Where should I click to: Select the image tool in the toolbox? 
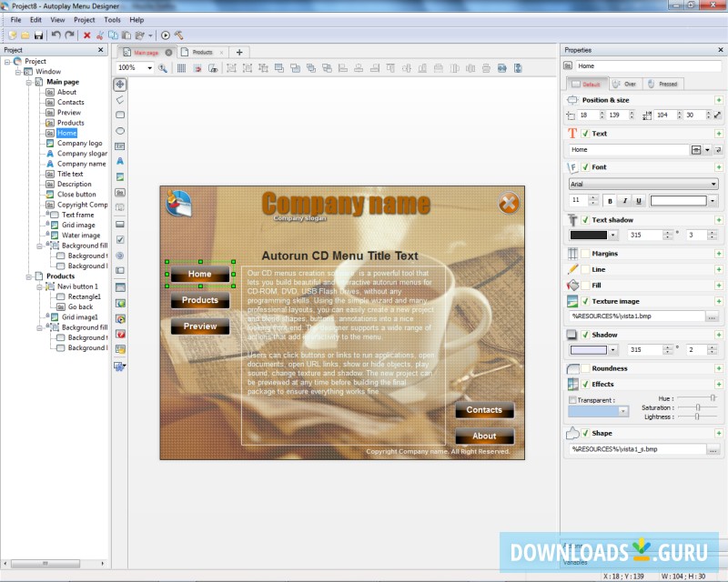[120, 176]
